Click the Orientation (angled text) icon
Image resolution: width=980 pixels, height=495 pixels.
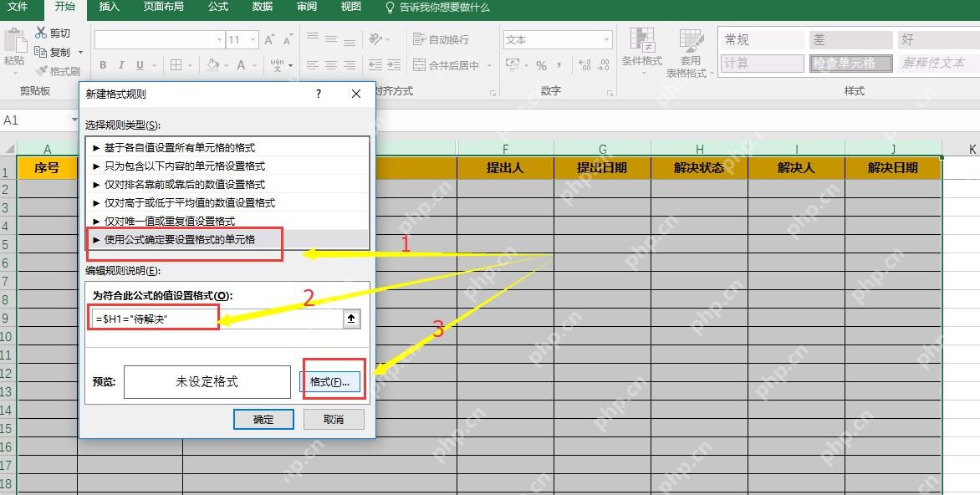point(375,38)
